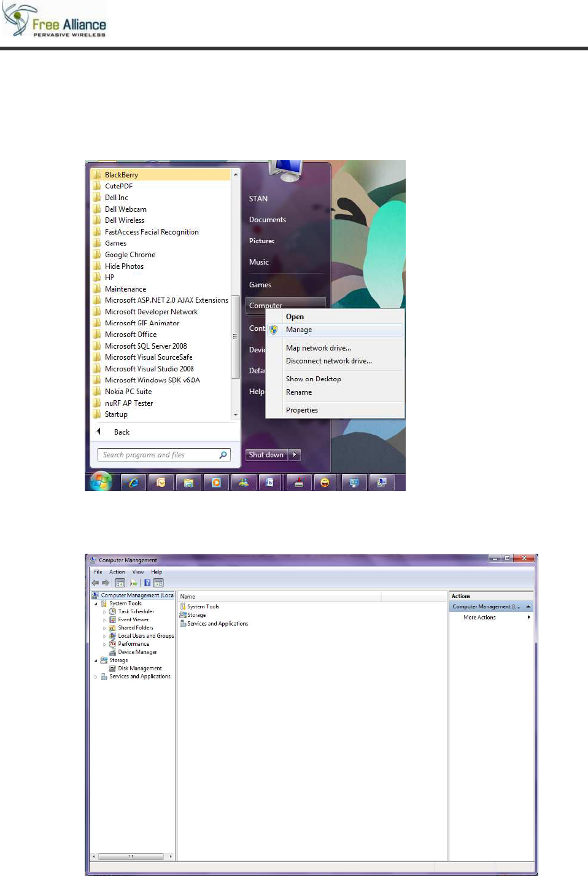
Task: Click console tree horizontal scrollbar thumb
Action: (131, 856)
